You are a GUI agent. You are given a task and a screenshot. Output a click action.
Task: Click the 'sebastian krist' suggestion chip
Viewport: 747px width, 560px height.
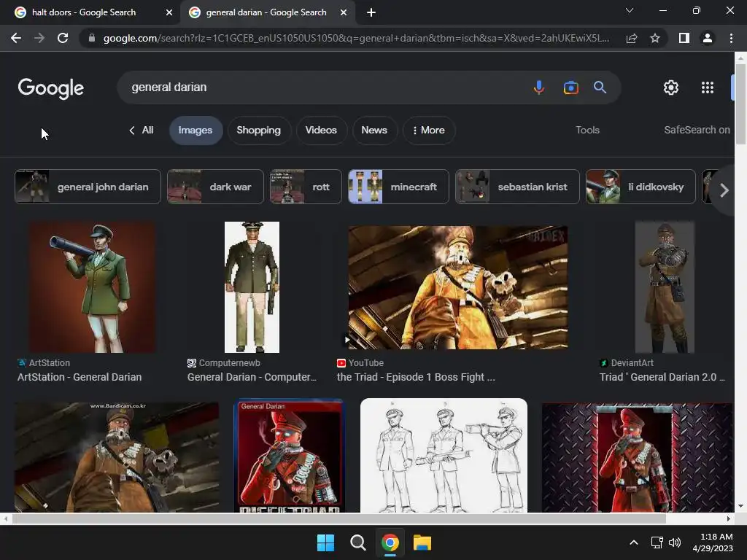tap(517, 187)
